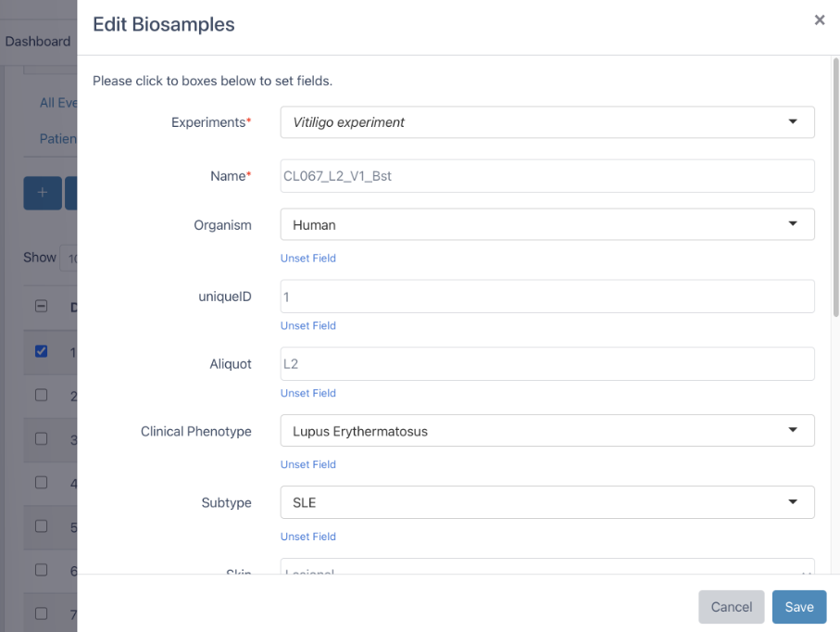Click the Organism dropdown arrow
The height and width of the screenshot is (632, 840).
click(x=793, y=223)
